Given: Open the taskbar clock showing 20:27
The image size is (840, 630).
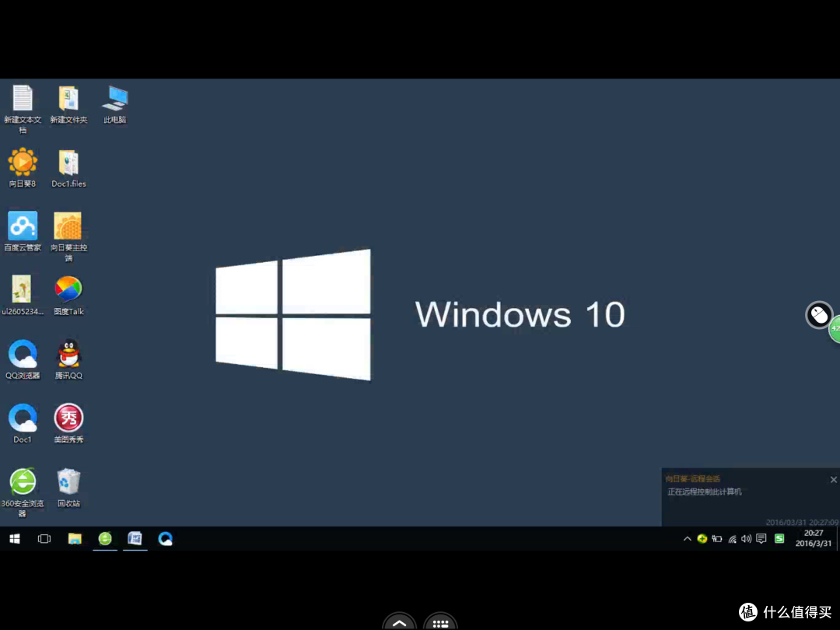Looking at the screenshot, I should coord(814,538).
